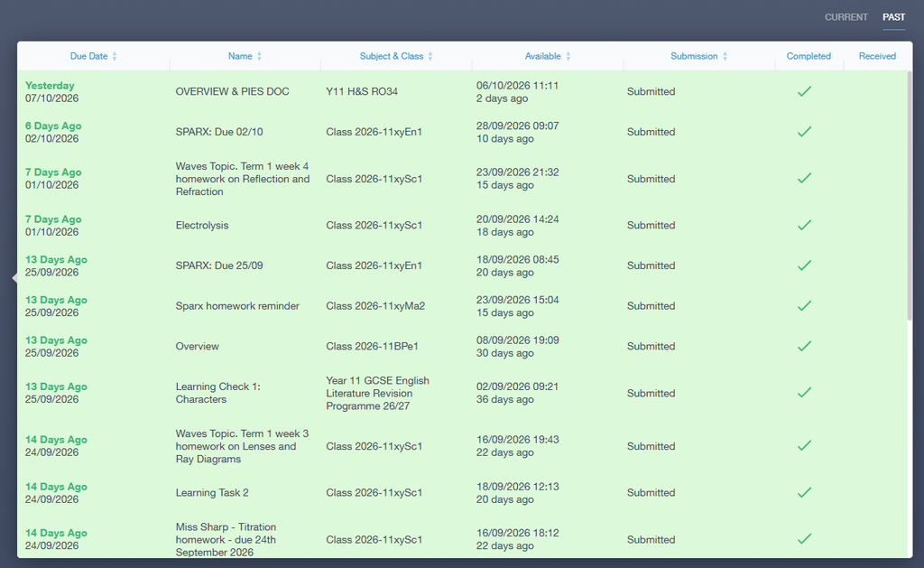924x568 pixels.
Task: Sort by Submission column
Action: tap(699, 56)
